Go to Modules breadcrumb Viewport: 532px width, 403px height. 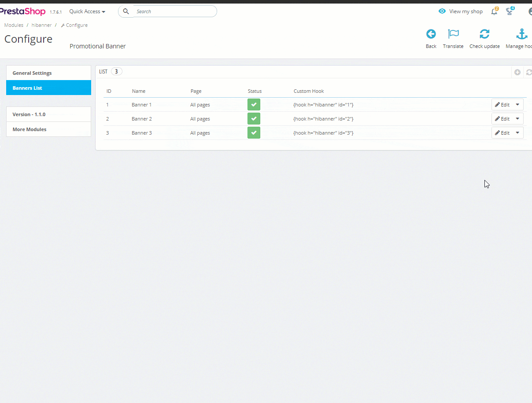coord(14,25)
